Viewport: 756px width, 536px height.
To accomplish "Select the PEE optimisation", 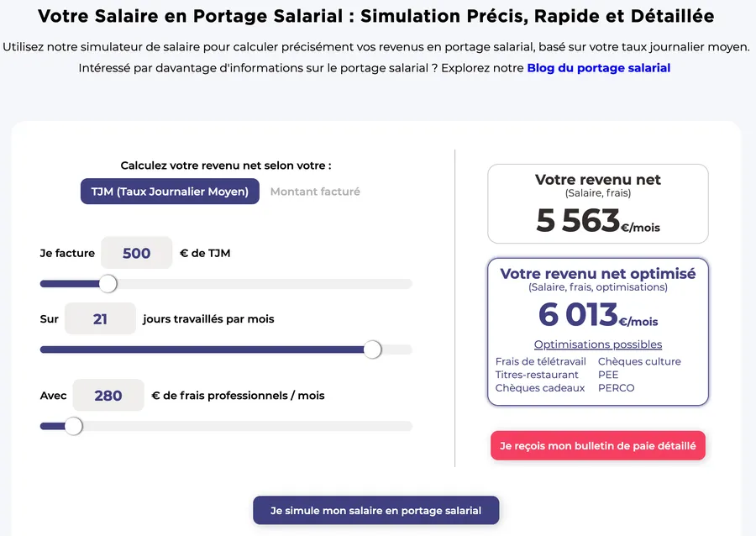I will coord(608,375).
